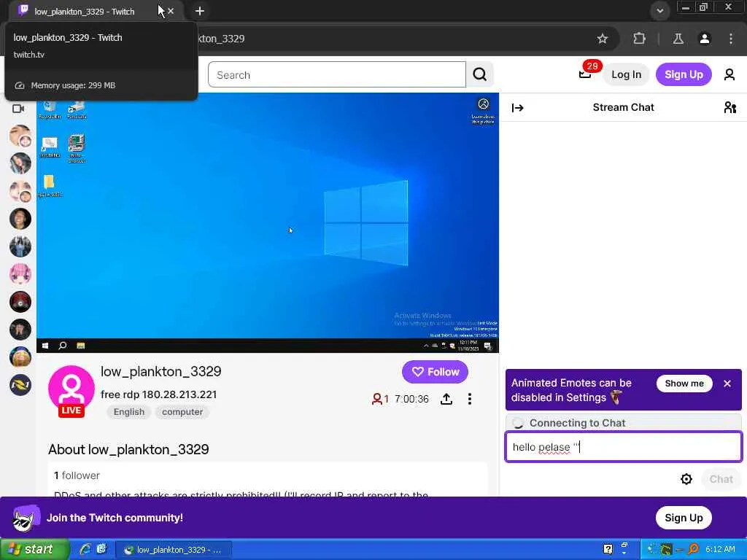Bookmark this page with the star icon
The image size is (747, 560).
(x=603, y=39)
